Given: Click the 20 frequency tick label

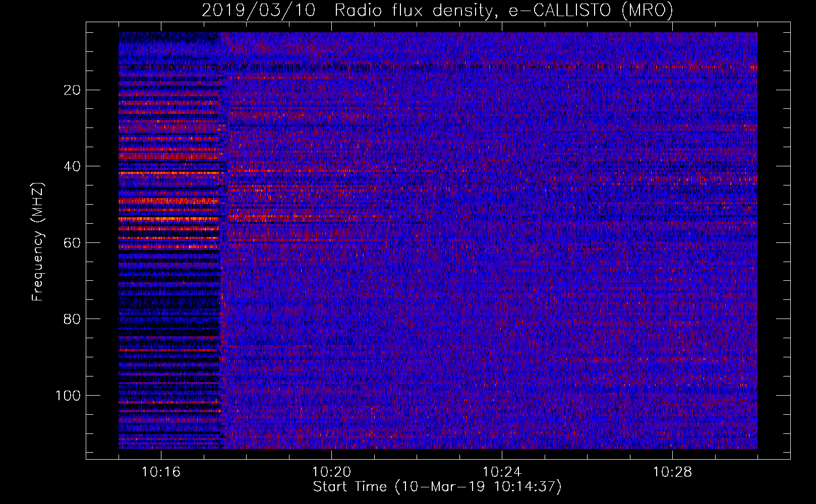Looking at the screenshot, I should click(72, 90).
